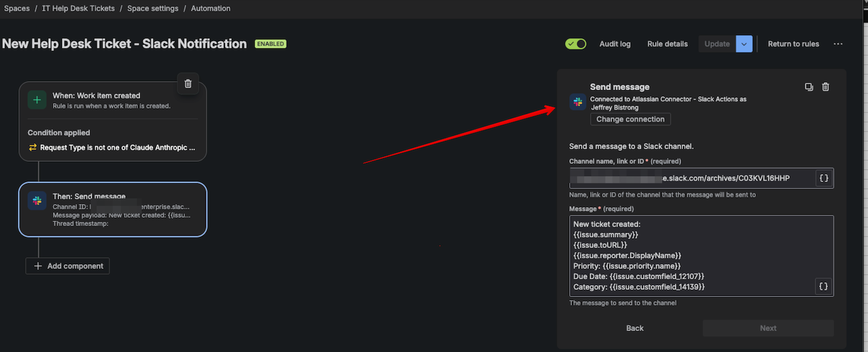This screenshot has height=352, width=868.
Task: Open the Audit log
Action: point(614,44)
